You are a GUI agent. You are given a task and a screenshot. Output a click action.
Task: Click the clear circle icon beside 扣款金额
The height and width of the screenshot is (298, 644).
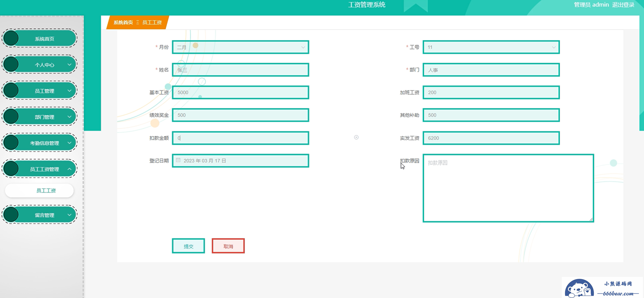356,137
